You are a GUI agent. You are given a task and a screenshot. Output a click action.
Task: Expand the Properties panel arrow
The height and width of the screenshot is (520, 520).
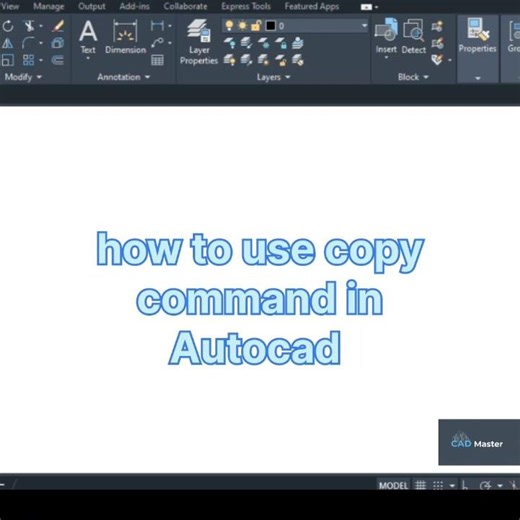[478, 78]
